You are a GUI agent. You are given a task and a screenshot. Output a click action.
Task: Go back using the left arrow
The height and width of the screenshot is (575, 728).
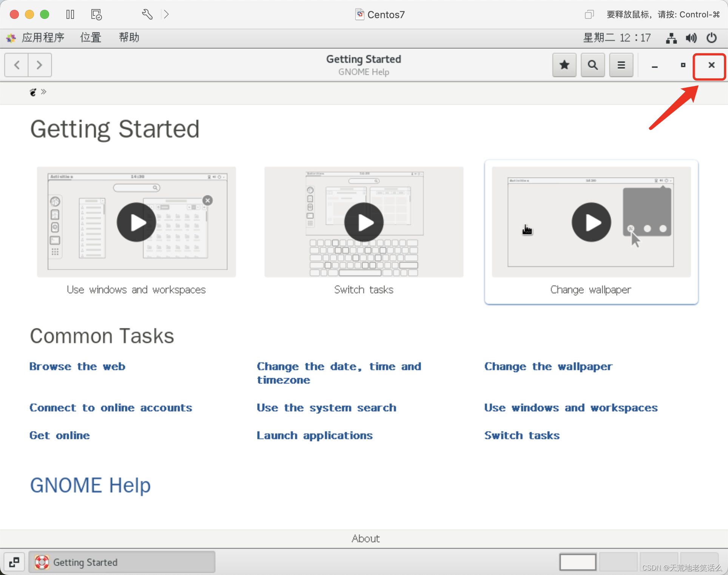(17, 65)
